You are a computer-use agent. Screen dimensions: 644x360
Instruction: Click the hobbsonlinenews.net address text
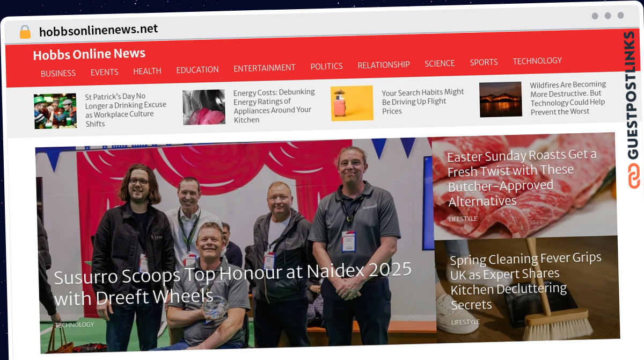(98, 30)
